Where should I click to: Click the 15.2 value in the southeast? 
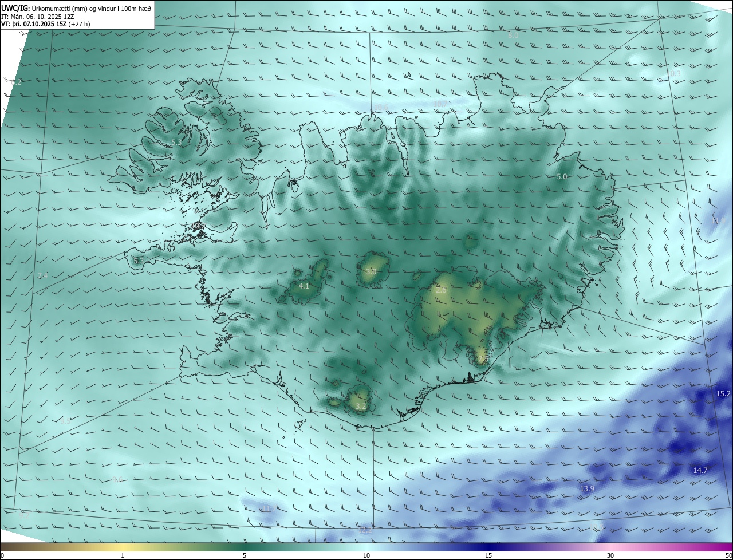(x=723, y=394)
